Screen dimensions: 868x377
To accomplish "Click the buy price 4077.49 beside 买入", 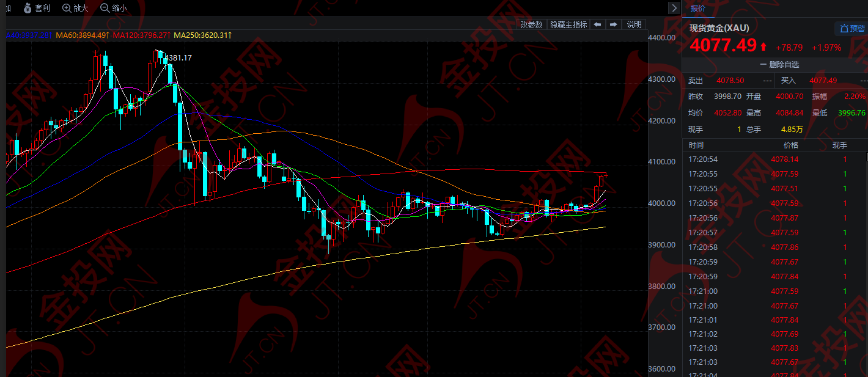I will [823, 81].
